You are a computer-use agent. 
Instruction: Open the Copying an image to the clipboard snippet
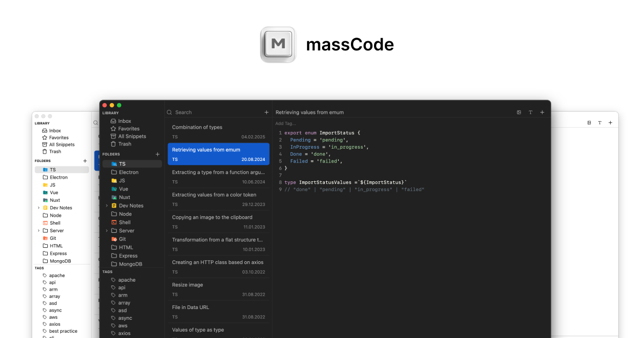(x=218, y=222)
